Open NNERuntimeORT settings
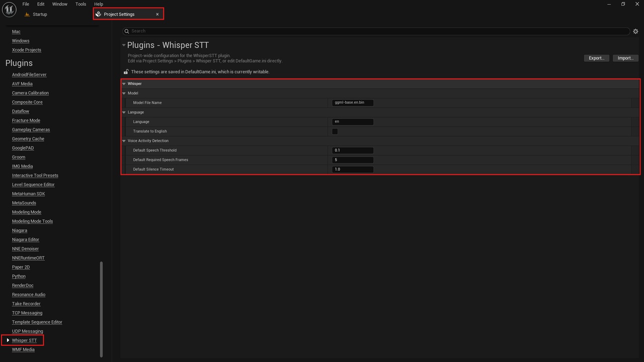This screenshot has width=644, height=362. 28,258
